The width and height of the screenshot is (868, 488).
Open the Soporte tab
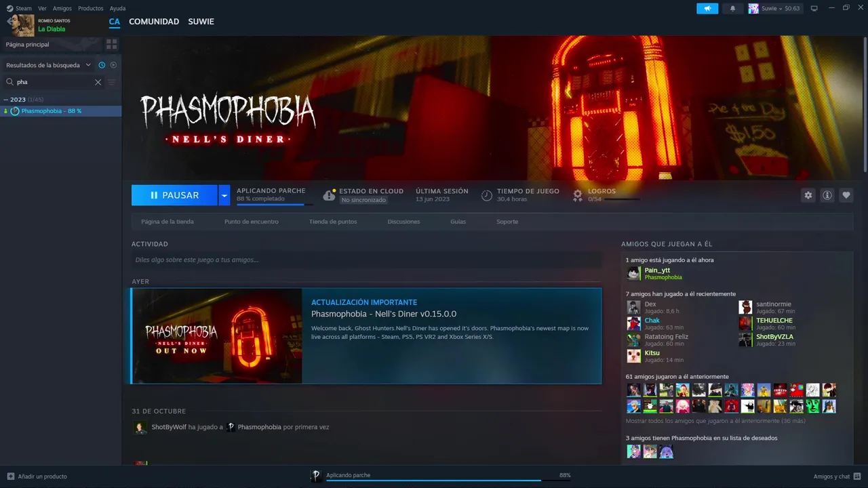click(507, 222)
